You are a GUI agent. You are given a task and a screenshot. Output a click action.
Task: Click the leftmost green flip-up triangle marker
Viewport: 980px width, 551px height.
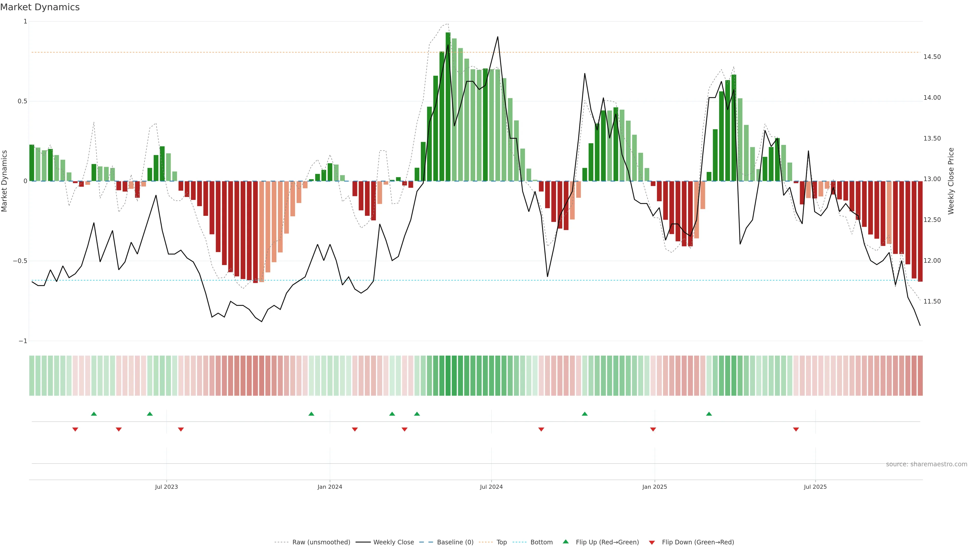94,414
